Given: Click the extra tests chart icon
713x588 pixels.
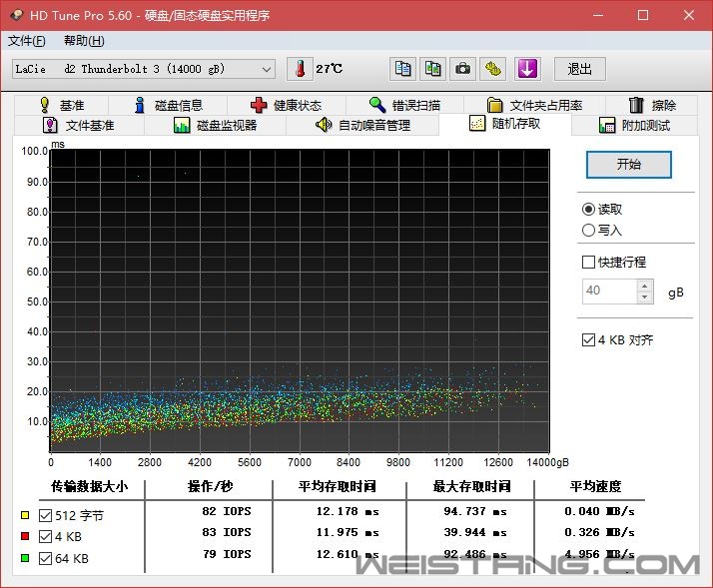Looking at the screenshot, I should 607,125.
